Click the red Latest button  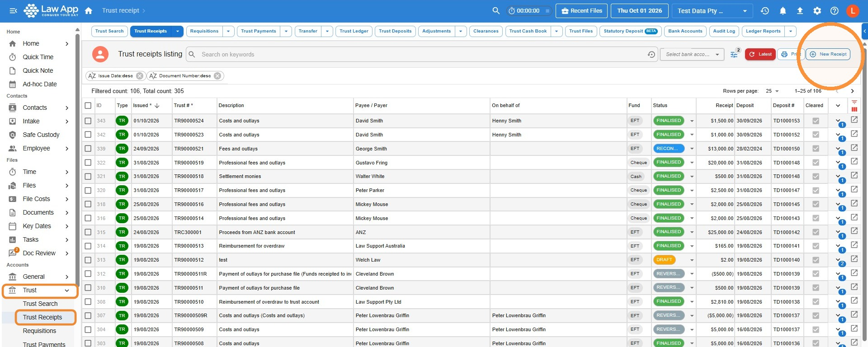click(x=760, y=54)
